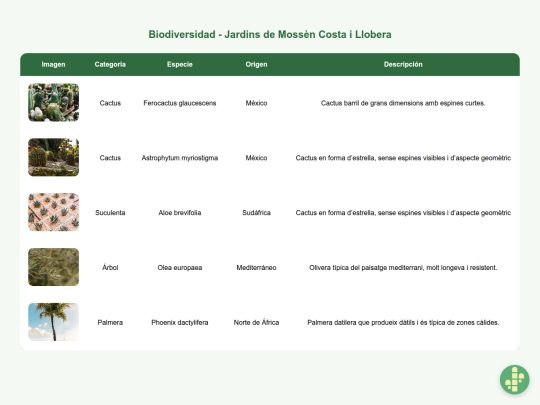540x405 pixels.
Task: Select the Astrophytum row star-shaped cactus description
Action: (403, 158)
